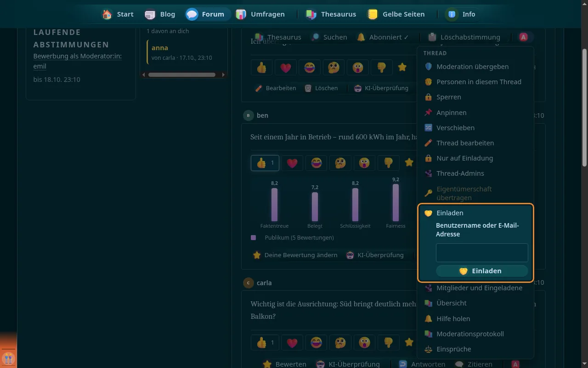The width and height of the screenshot is (588, 368).
Task: Click Deine Bewertung ändern
Action: [295, 255]
